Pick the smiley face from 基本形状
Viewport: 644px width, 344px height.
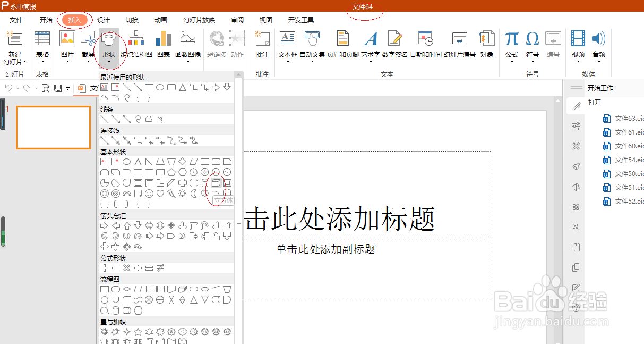point(149,193)
